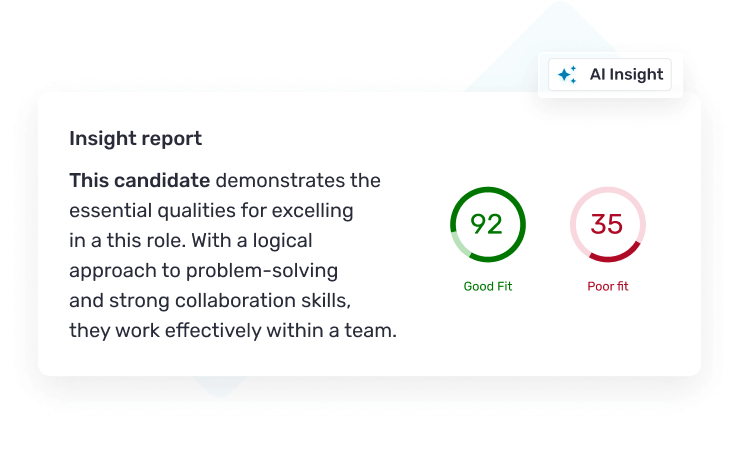739x468 pixels.
Task: Click the 92 score number
Action: click(x=487, y=224)
